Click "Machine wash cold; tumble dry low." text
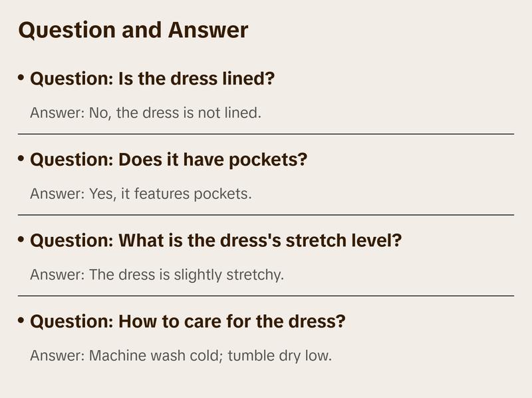The height and width of the screenshot is (398, 532). [209, 355]
